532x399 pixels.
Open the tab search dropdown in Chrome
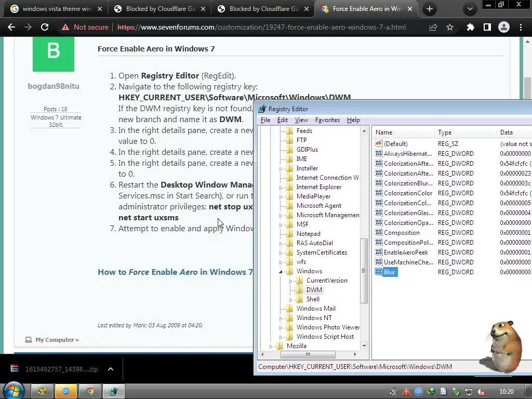(470, 9)
